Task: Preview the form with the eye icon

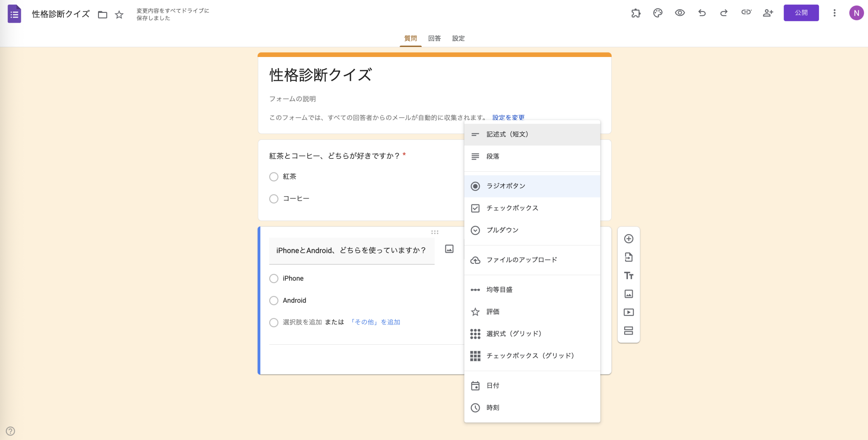Action: pos(679,13)
